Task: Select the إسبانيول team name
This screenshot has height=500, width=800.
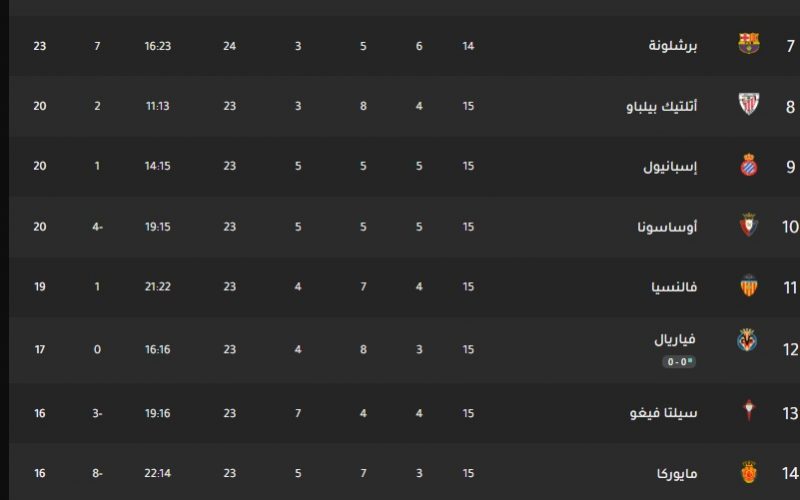Action: coord(670,166)
